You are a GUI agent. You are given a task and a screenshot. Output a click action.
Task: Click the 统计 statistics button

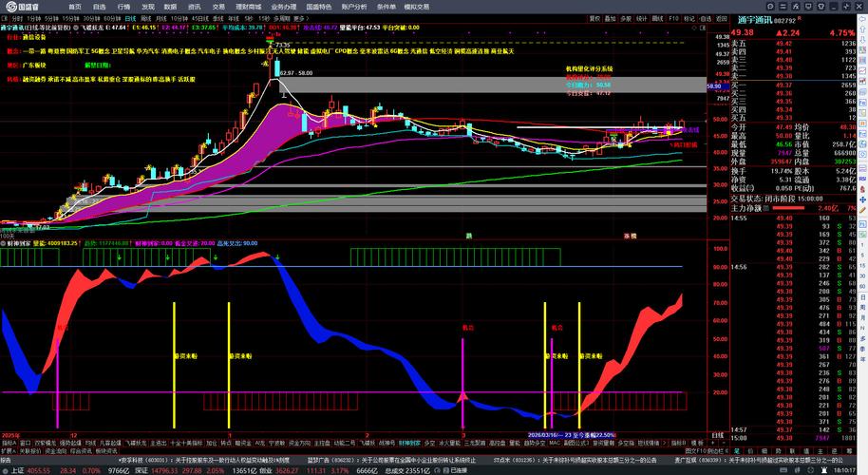[x=642, y=18]
